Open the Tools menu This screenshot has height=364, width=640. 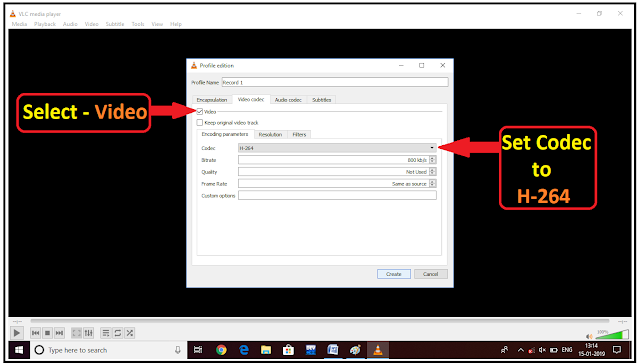tap(138, 24)
